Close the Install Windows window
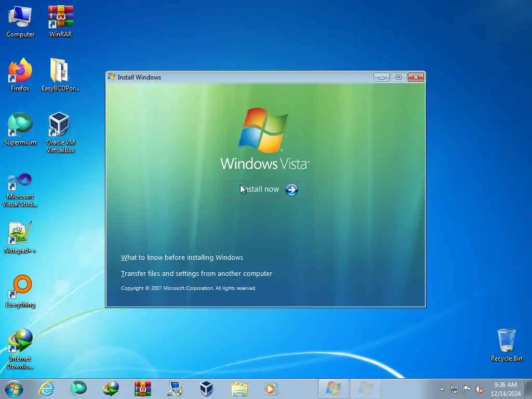 click(416, 77)
